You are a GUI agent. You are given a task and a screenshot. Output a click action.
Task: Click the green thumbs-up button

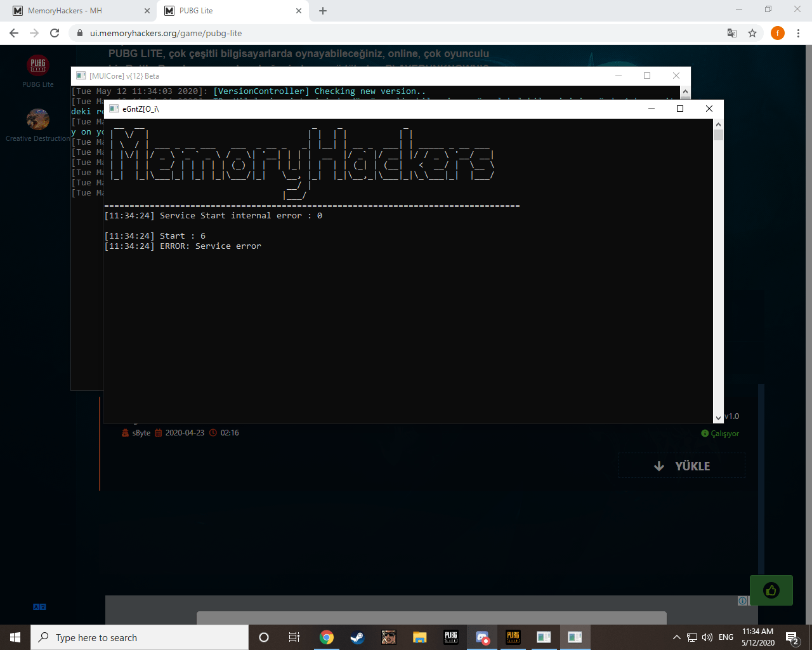click(x=771, y=590)
